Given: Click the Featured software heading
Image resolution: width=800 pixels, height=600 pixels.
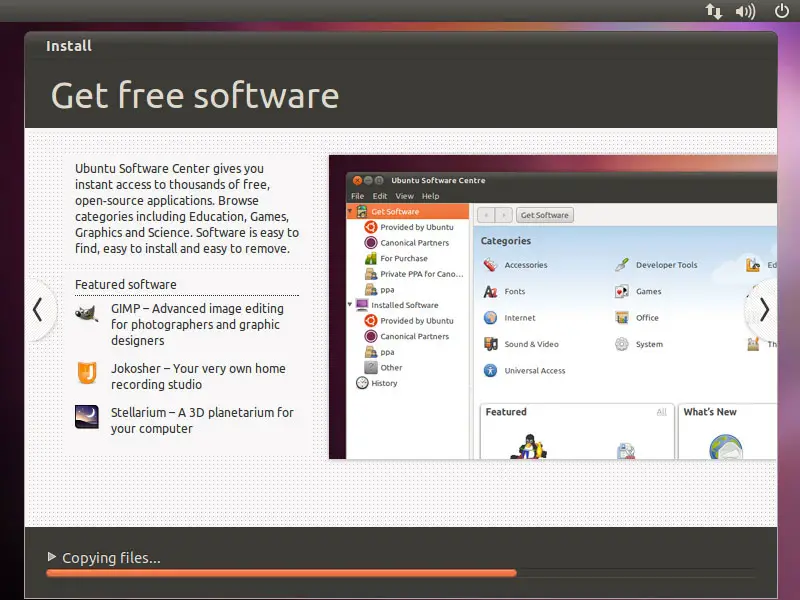Looking at the screenshot, I should pyautogui.click(x=126, y=284).
